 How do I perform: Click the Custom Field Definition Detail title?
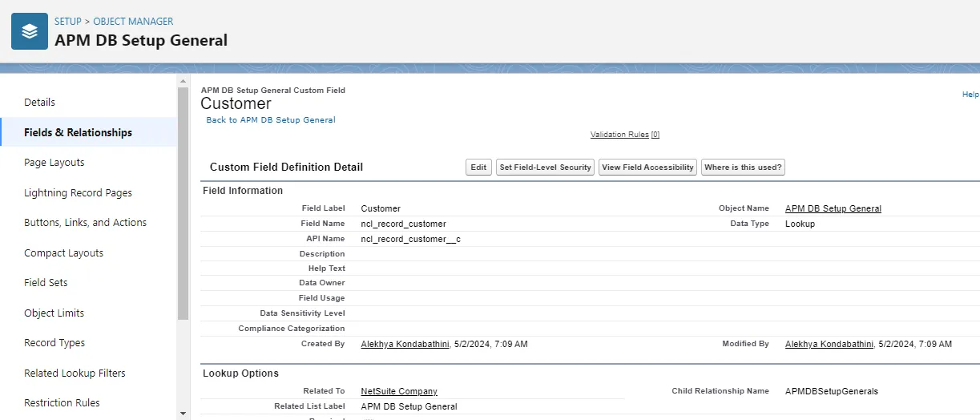tap(286, 168)
